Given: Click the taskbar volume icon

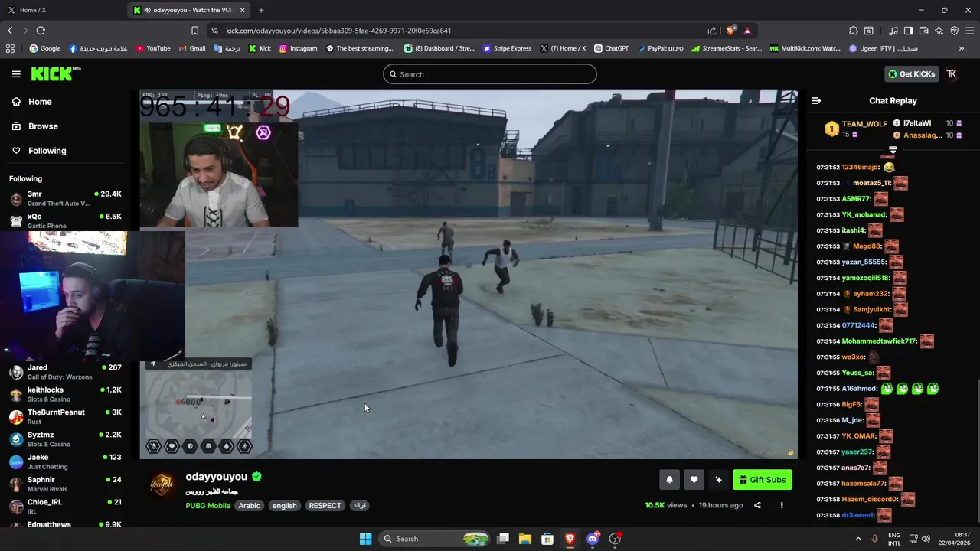Looking at the screenshot, I should [x=926, y=539].
